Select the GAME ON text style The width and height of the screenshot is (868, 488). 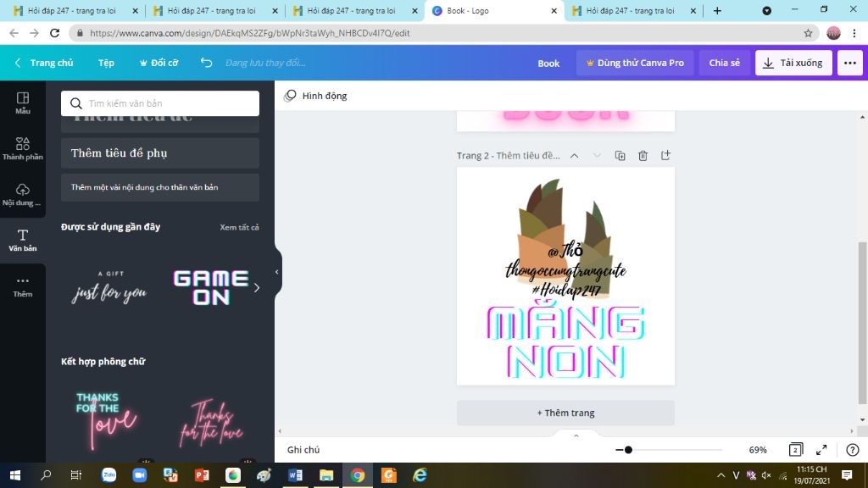pyautogui.click(x=211, y=288)
